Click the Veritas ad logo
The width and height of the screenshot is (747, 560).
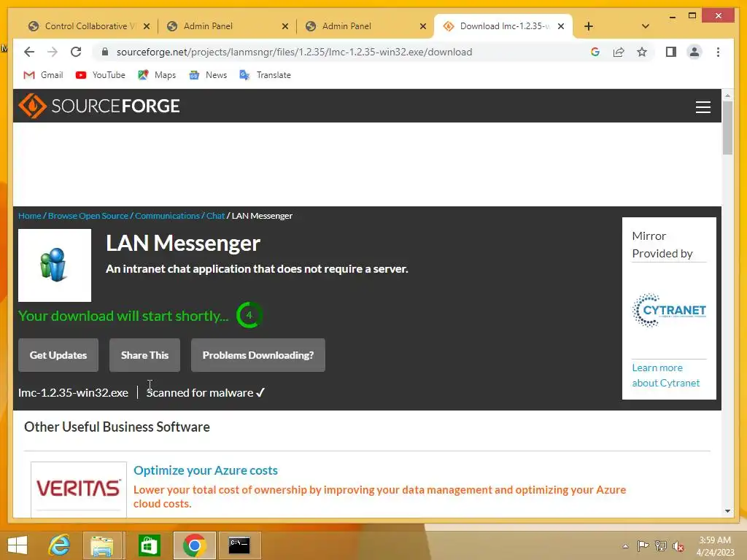tap(79, 489)
